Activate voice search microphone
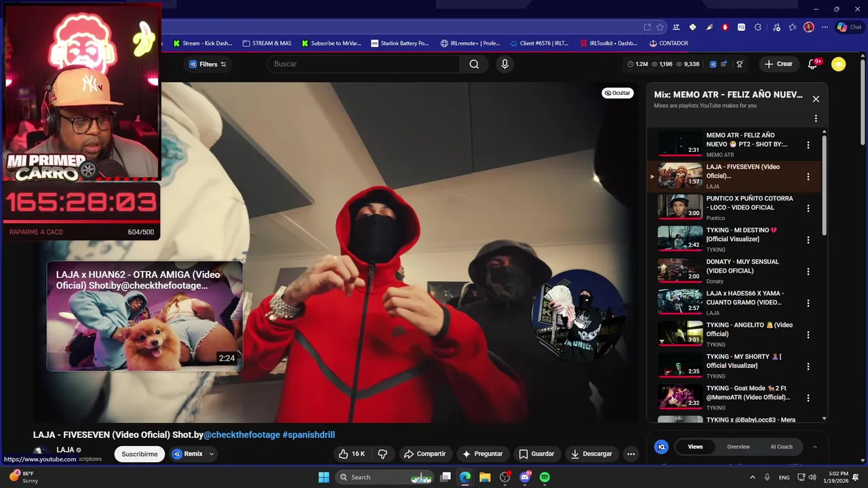This screenshot has height=488, width=868. pyautogui.click(x=504, y=64)
